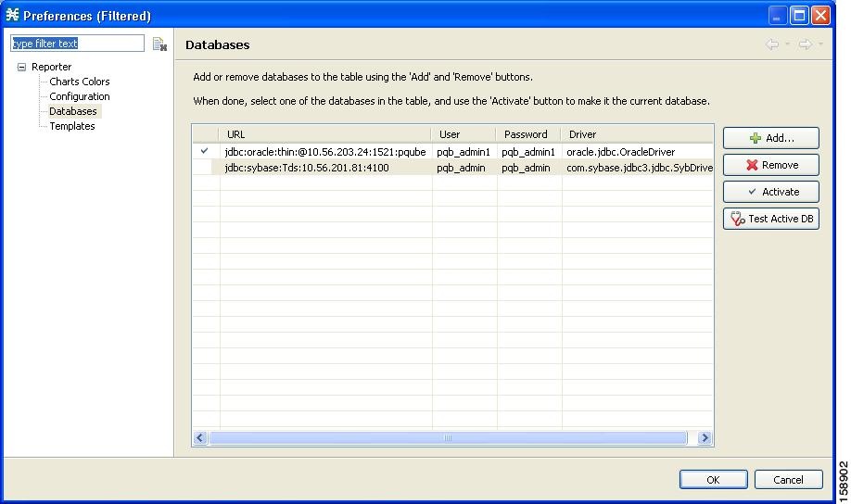The height and width of the screenshot is (504, 851).
Task: Click the Remove button
Action: (x=770, y=165)
